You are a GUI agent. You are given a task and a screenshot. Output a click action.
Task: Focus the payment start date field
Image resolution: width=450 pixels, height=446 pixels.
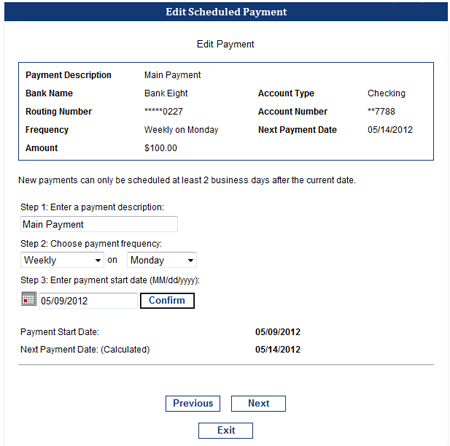coord(88,301)
